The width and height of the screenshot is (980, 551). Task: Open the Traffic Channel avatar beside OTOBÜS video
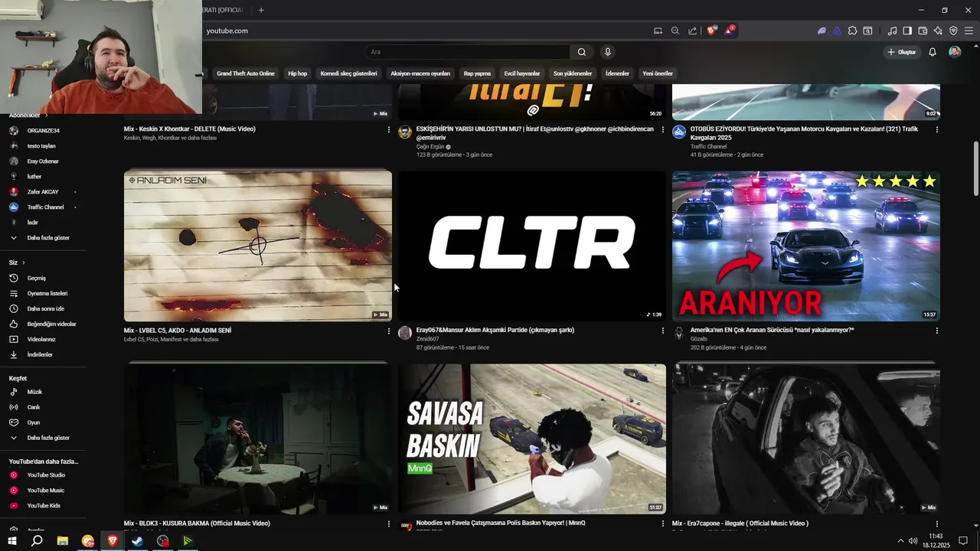[x=679, y=132]
